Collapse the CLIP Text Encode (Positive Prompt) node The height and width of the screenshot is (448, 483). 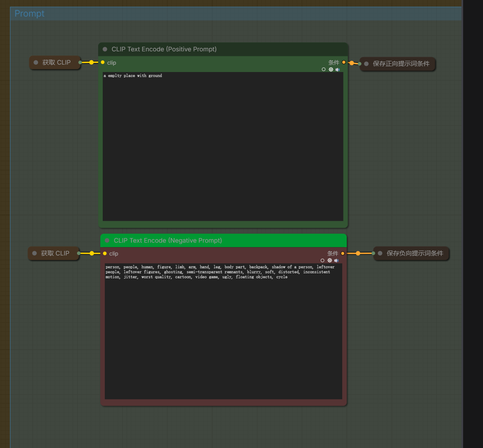tap(105, 49)
